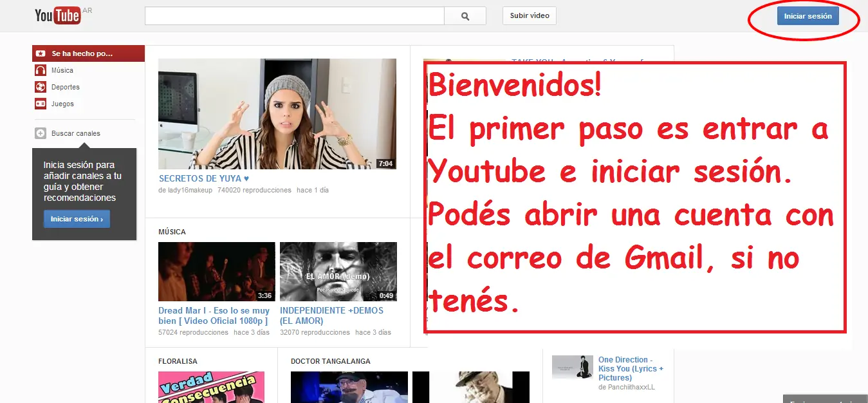Click 'Iniciar sesión ›' in the sidebar tooltip
The image size is (868, 403).
click(x=76, y=219)
